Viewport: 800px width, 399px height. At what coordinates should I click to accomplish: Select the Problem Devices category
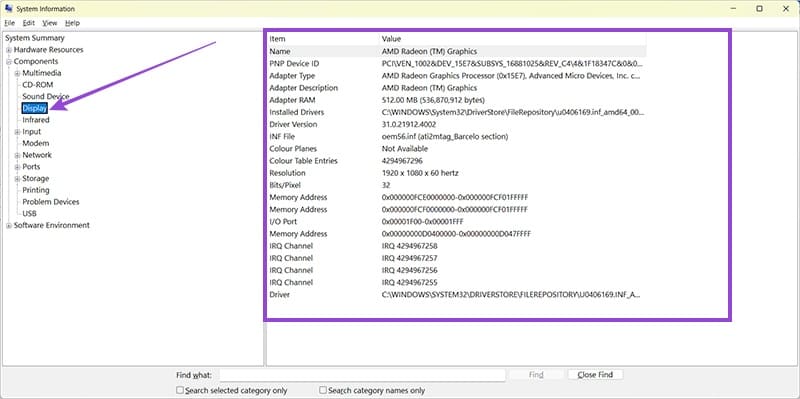(x=51, y=202)
